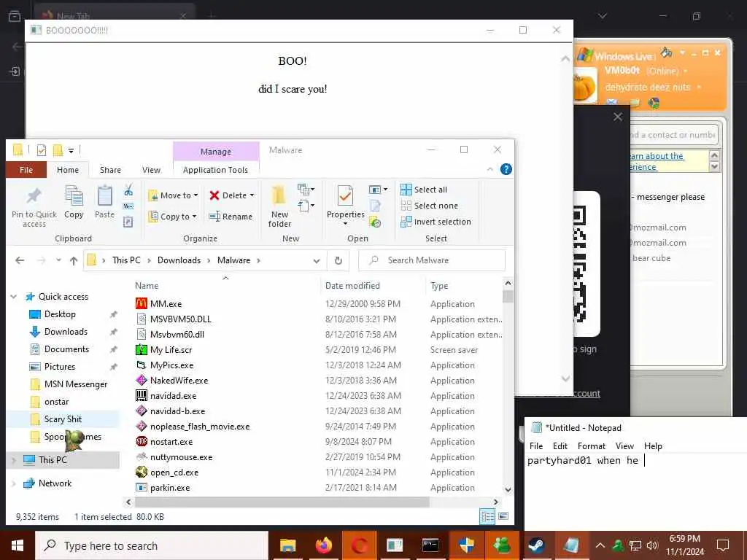Open the notification center icon

(x=723, y=545)
